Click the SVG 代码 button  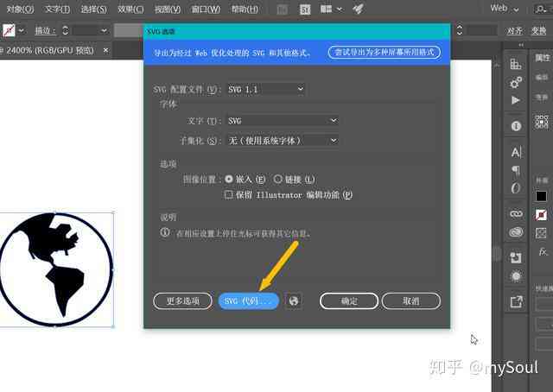[249, 300]
